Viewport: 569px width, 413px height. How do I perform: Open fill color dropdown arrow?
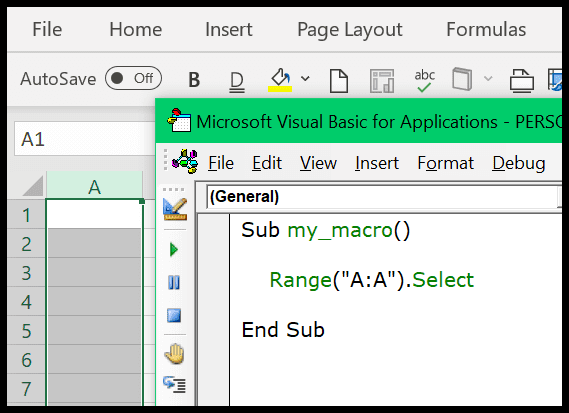point(306,78)
